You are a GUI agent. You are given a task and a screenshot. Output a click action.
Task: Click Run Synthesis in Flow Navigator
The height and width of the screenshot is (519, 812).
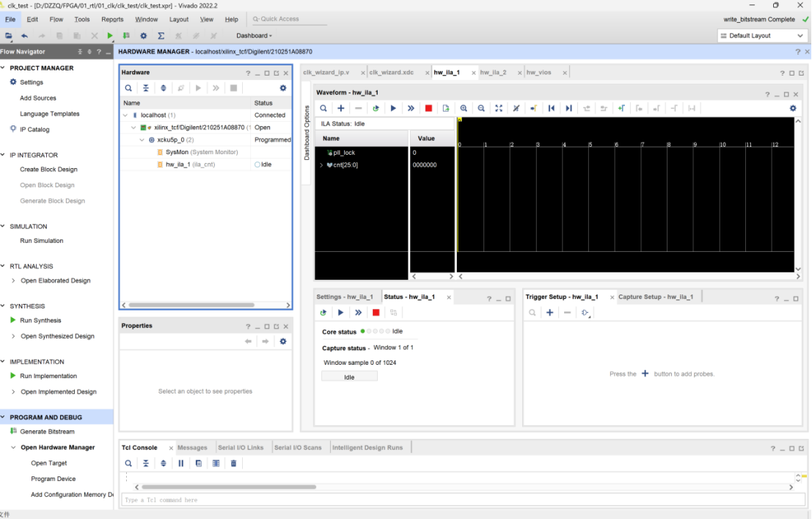(40, 320)
